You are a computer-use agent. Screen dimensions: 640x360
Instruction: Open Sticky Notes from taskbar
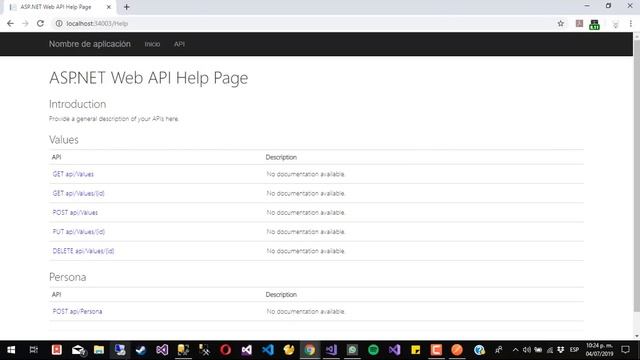click(x=416, y=350)
